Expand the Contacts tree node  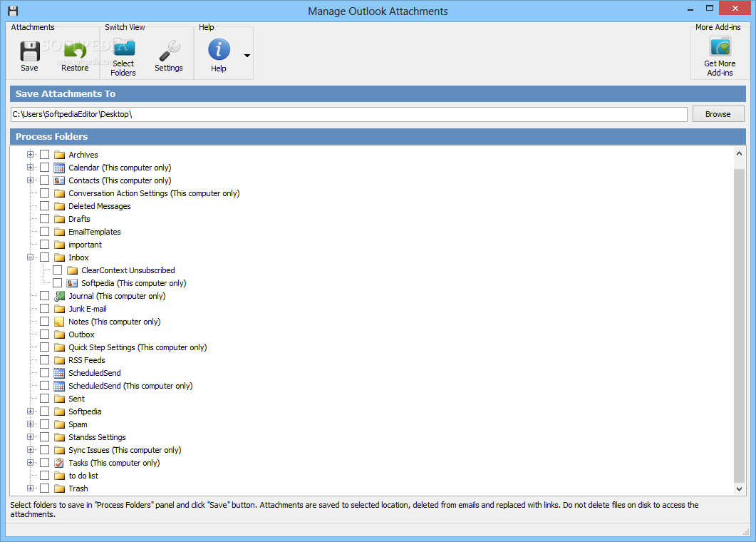coord(31,180)
